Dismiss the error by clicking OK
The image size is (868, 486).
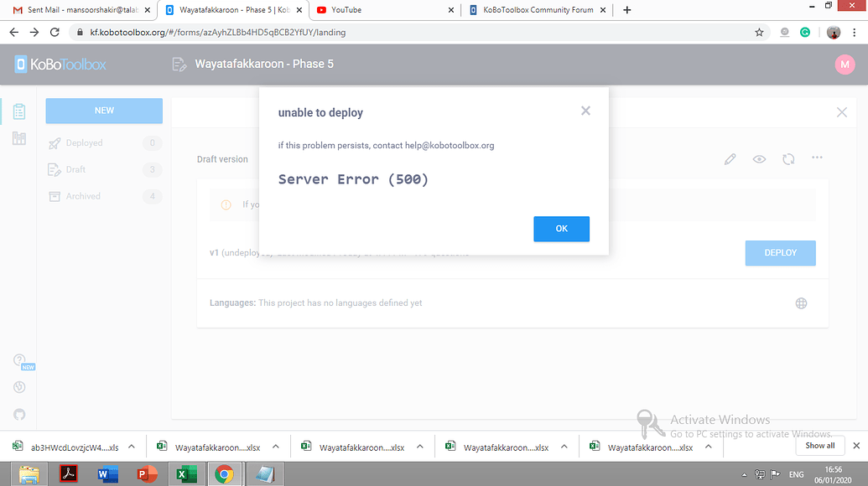pyautogui.click(x=561, y=228)
